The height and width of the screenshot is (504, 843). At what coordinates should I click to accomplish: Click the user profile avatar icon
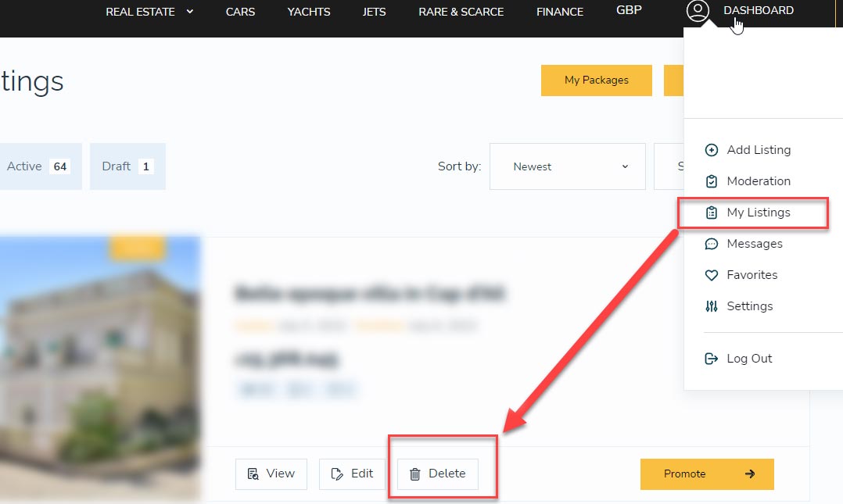[698, 11]
